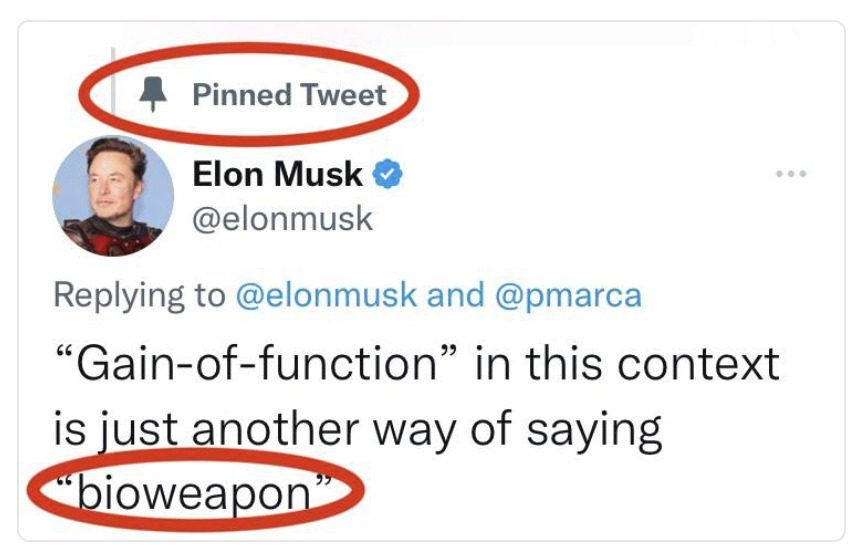
Task: Click the word "and" between the mentions
Action: [453, 296]
